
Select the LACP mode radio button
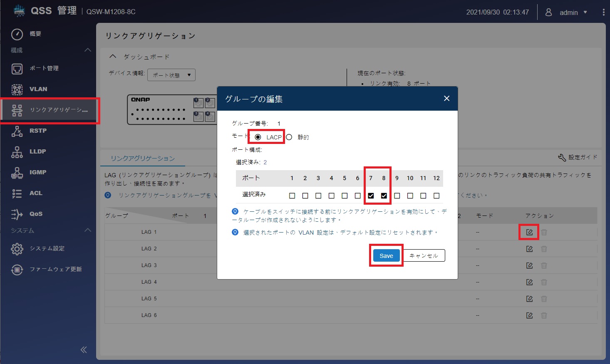258,137
